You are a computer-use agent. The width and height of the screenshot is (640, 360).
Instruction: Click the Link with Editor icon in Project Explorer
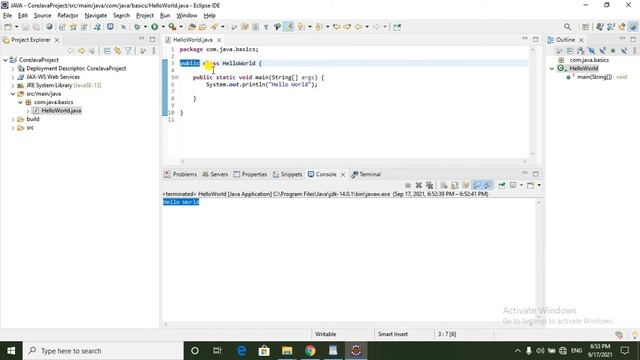[118, 51]
